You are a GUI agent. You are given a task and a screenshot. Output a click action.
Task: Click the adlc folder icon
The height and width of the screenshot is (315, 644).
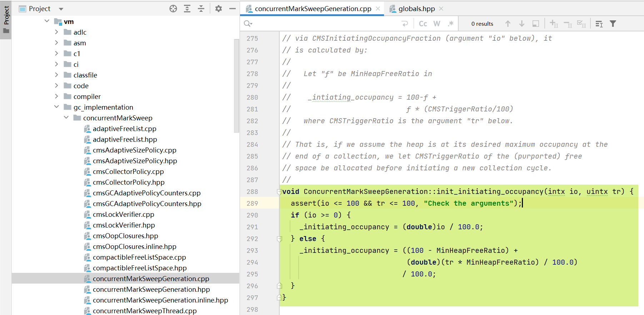[68, 32]
